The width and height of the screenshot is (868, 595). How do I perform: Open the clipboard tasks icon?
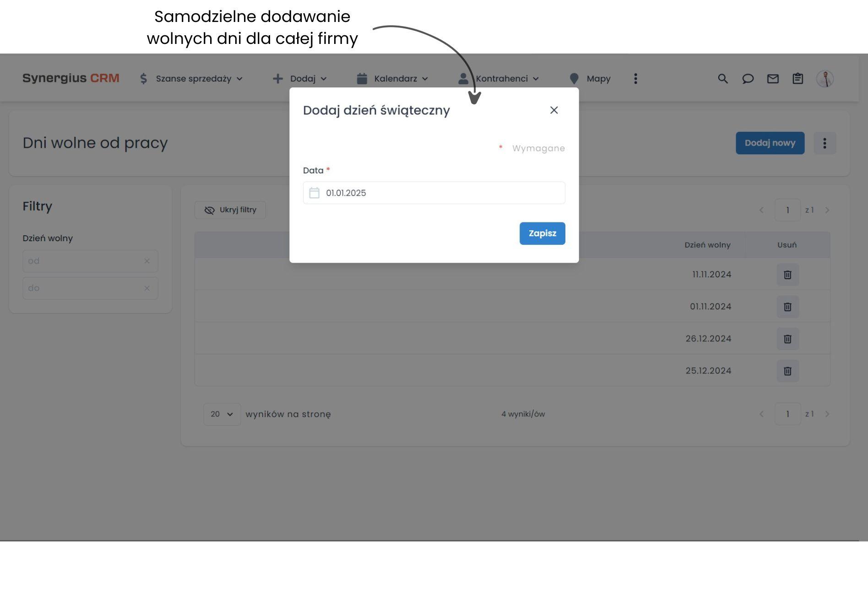797,79
